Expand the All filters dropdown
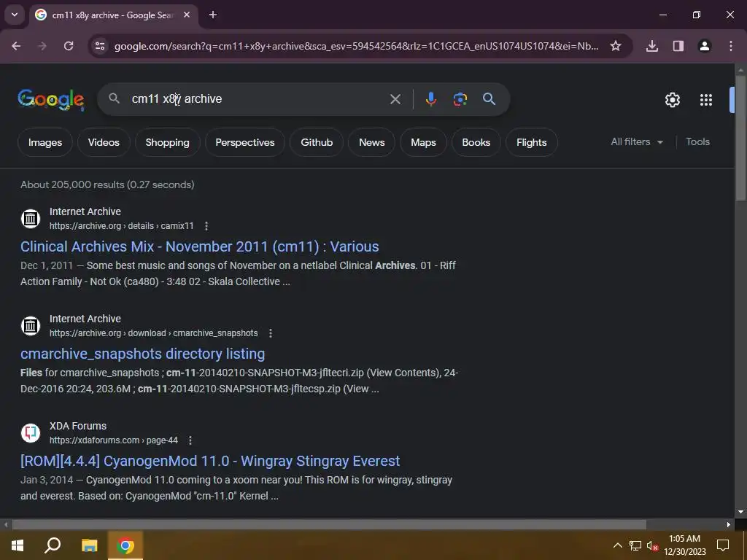The height and width of the screenshot is (560, 747). [637, 142]
